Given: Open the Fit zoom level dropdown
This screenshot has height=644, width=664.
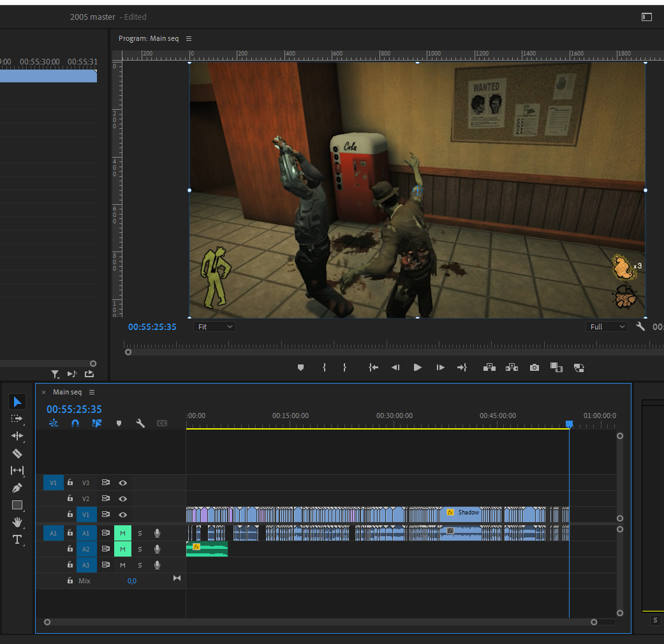Looking at the screenshot, I should [x=215, y=327].
